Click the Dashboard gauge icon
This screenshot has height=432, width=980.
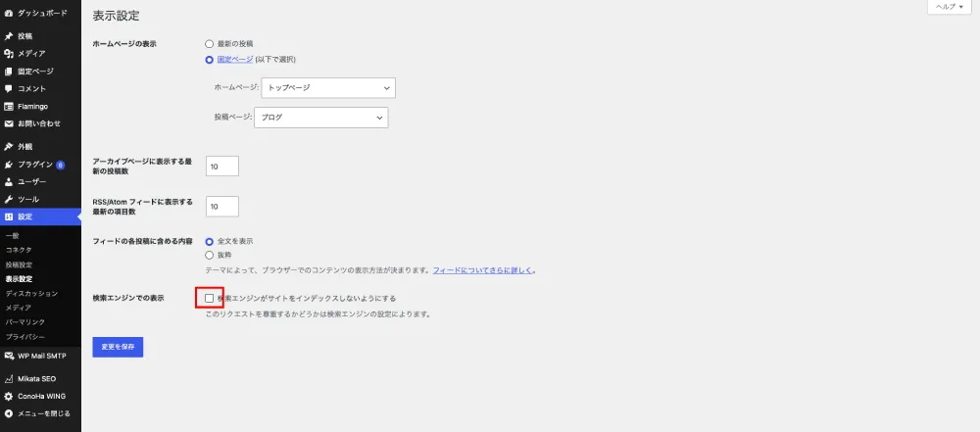(x=9, y=13)
